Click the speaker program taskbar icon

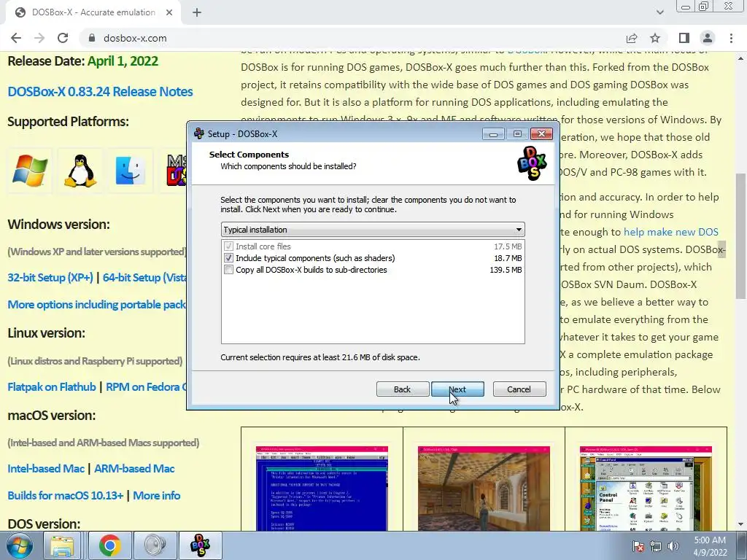[x=155, y=545]
